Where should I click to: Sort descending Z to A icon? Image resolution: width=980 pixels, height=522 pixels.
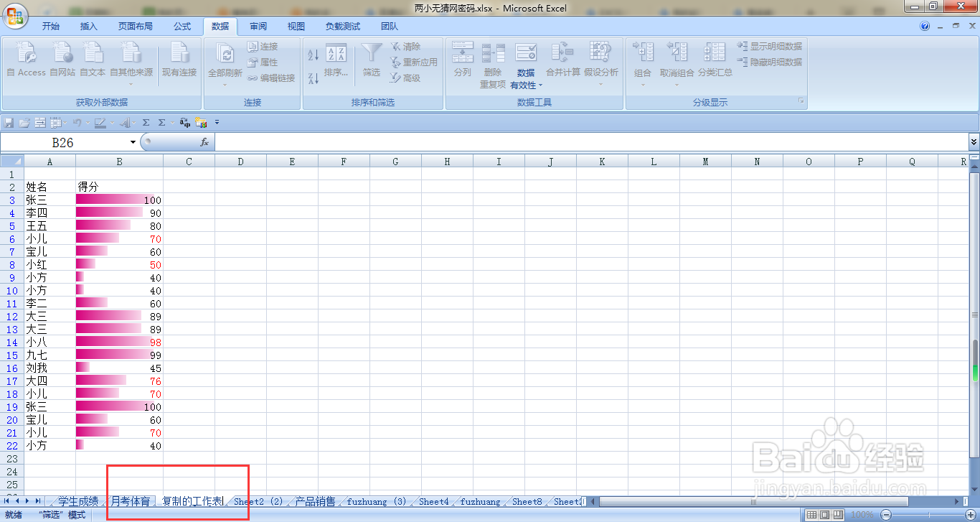coord(313,78)
